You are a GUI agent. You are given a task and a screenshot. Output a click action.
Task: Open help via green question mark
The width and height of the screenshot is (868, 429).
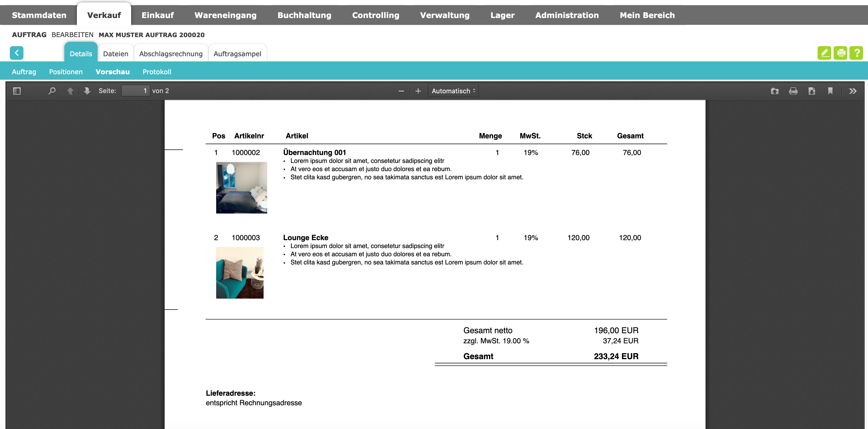(857, 53)
